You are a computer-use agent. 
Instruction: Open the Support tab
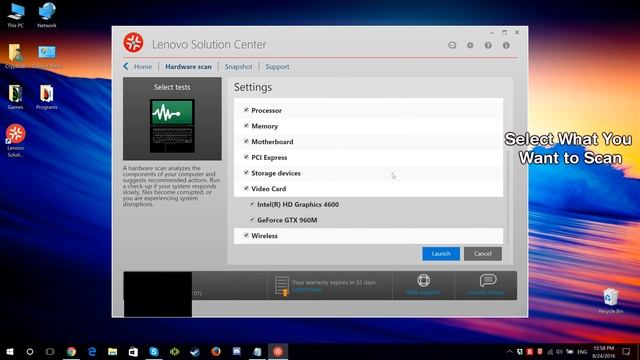pyautogui.click(x=277, y=67)
